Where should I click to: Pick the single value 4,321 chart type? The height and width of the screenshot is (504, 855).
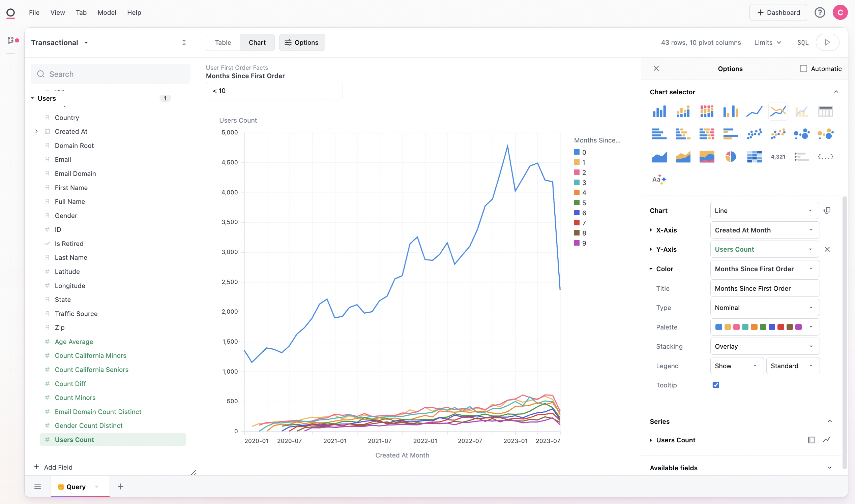777,157
